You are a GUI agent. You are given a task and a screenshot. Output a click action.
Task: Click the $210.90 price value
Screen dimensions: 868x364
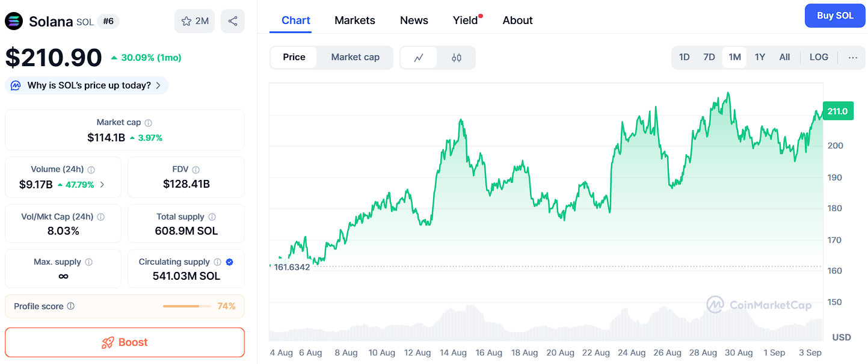coord(54,58)
